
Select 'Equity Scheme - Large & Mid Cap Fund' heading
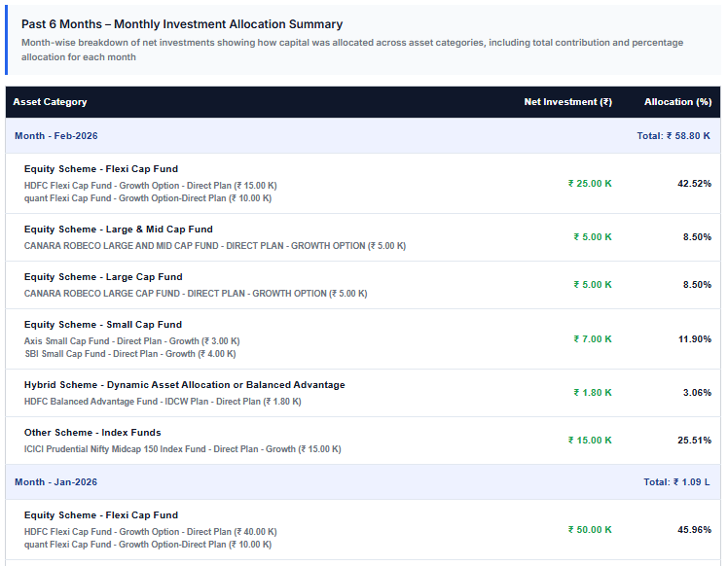click(119, 230)
